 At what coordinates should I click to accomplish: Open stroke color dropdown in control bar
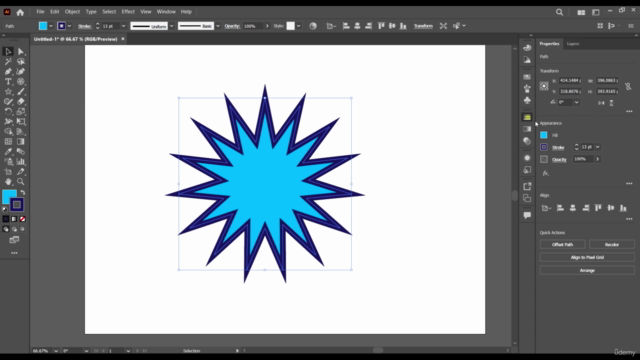(x=69, y=26)
